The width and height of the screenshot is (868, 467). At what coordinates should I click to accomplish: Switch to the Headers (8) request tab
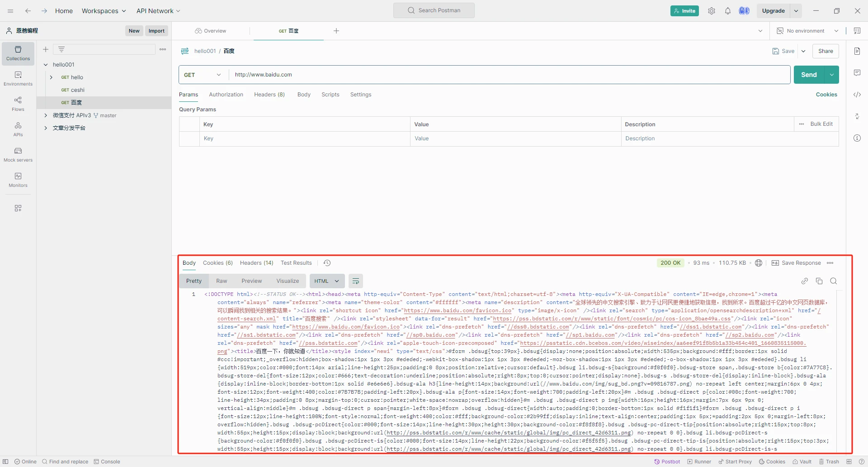pos(269,95)
